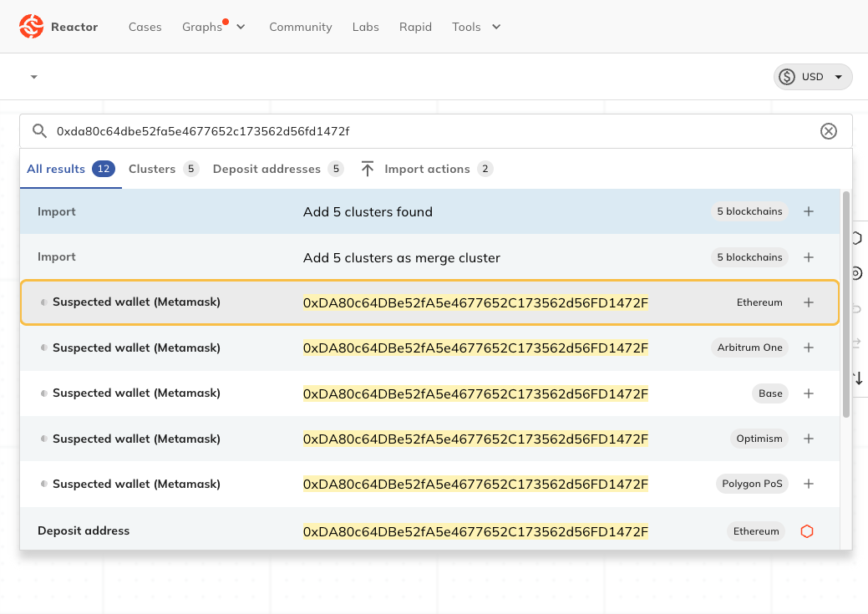Select the All results tab
The width and height of the screenshot is (868, 614).
pos(71,169)
